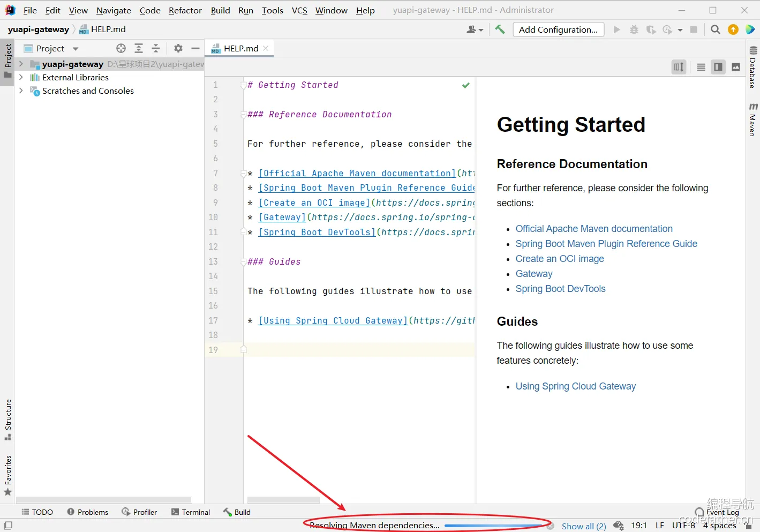
Task: Click the green Build Project hammer icon
Action: [x=500, y=29]
